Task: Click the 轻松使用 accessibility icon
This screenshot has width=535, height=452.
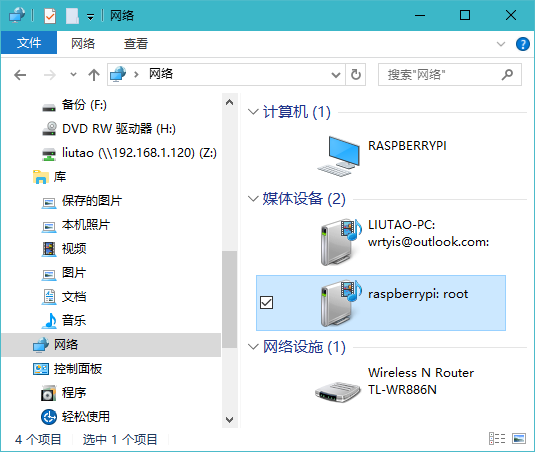Action: coord(49,417)
